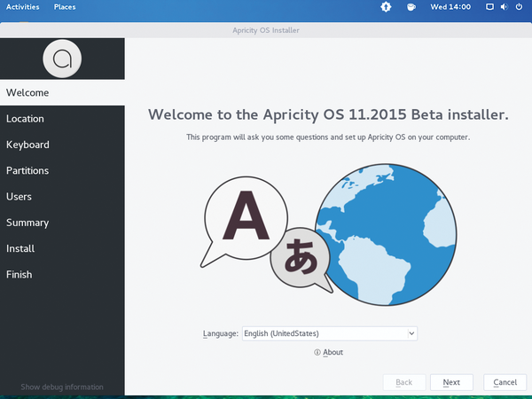The image size is (532, 399).
Task: Select the Location step
Action: coord(62,119)
